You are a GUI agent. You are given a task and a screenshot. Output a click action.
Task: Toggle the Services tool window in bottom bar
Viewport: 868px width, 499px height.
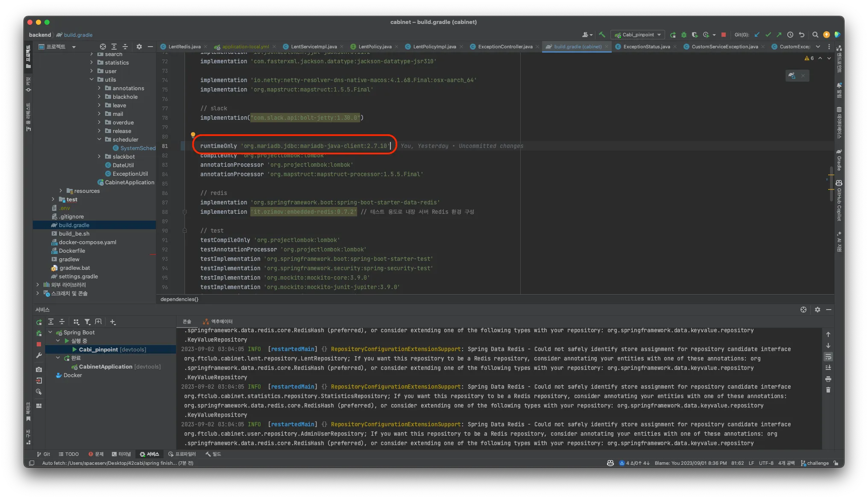149,454
